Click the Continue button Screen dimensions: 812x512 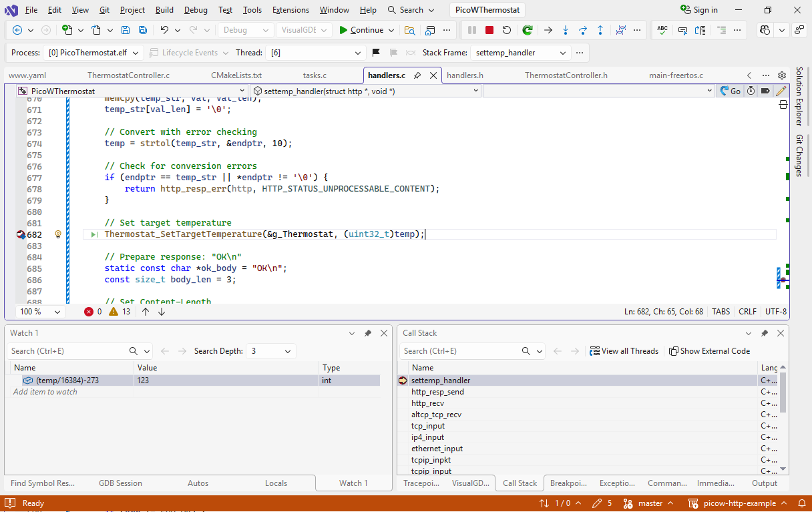(361, 30)
